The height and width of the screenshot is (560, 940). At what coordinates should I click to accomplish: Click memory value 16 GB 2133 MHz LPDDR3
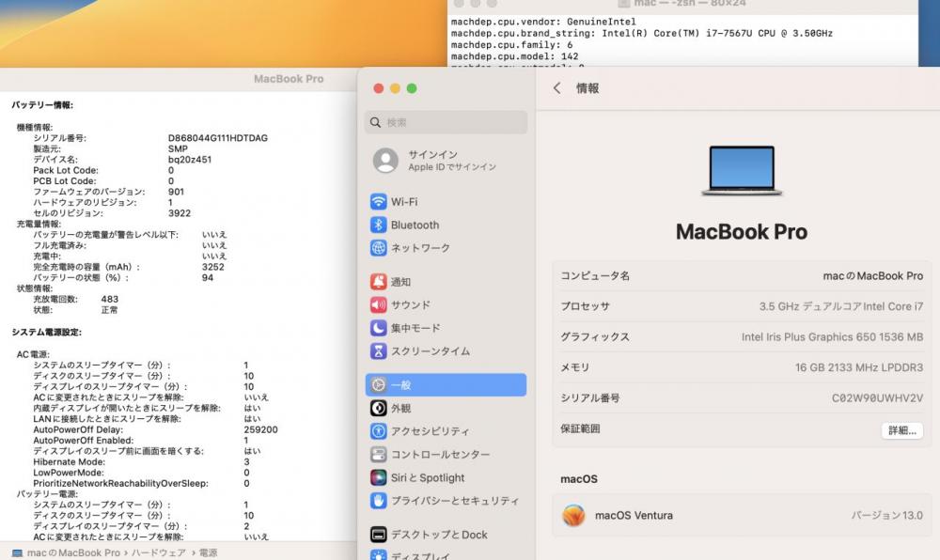click(859, 367)
